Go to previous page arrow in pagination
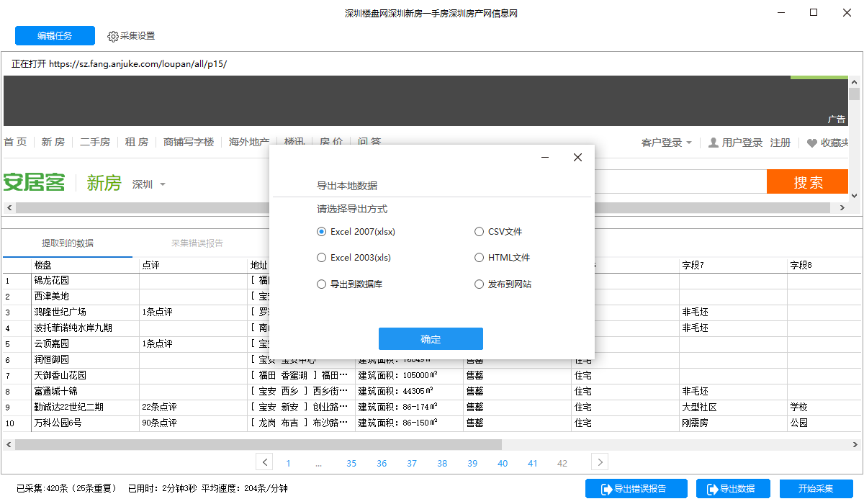Viewport: 864px width, 504px height. (x=264, y=462)
